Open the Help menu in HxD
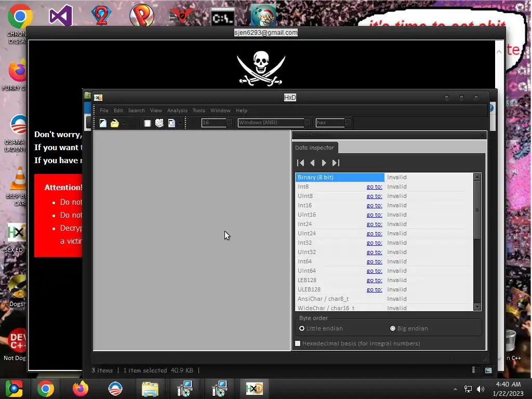The width and height of the screenshot is (532, 399). pos(242,111)
